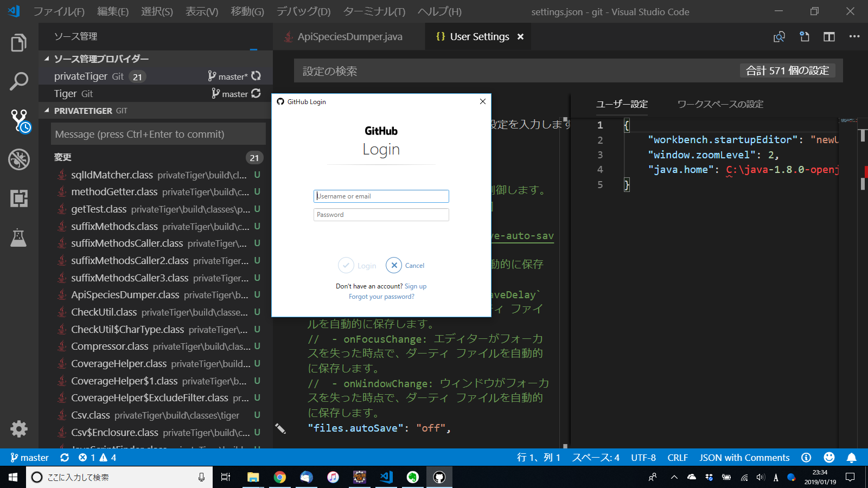Click the Login button in dialog
This screenshot has width=868, height=488.
pyautogui.click(x=358, y=266)
